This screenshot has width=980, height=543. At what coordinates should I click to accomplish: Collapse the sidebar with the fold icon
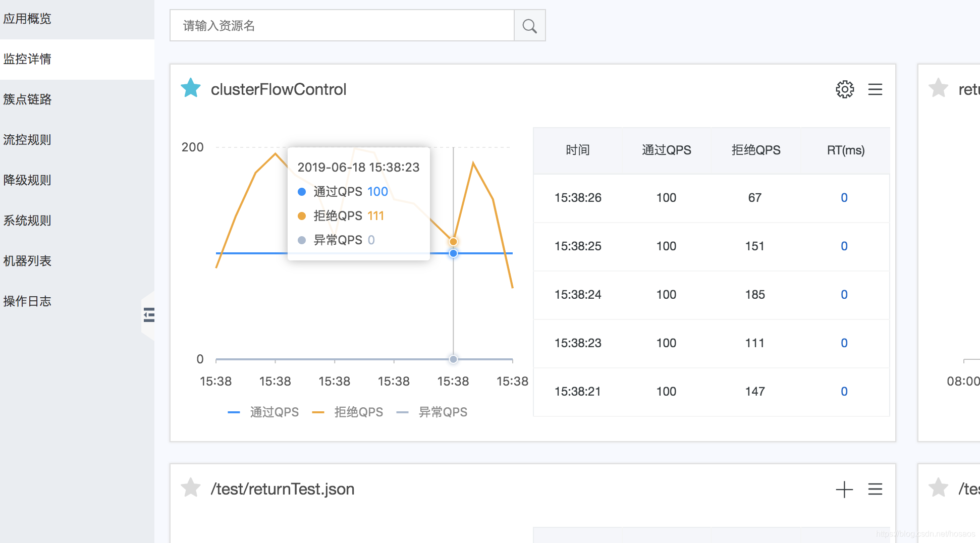[149, 315]
